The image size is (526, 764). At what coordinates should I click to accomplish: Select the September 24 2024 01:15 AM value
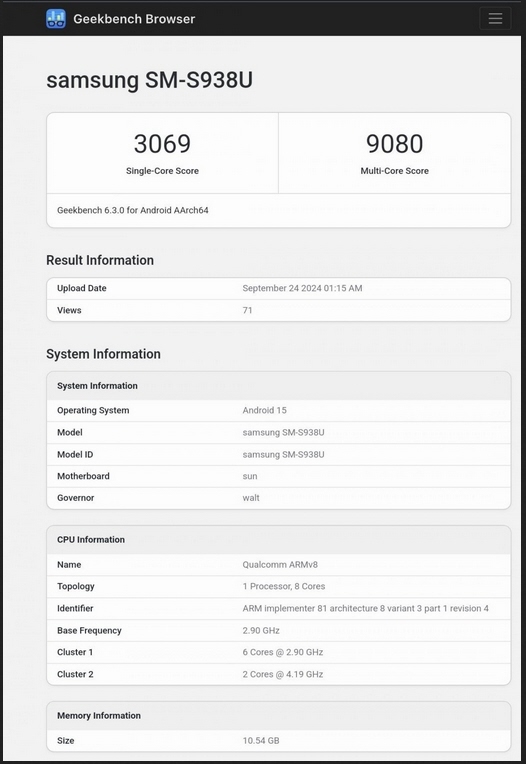click(x=302, y=288)
